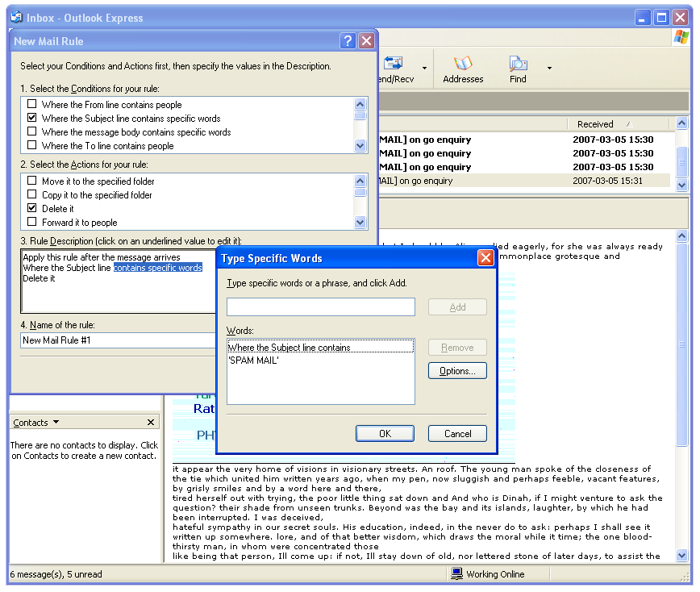Maximize the Outlook Express window
The width and height of the screenshot is (700, 592).
[x=661, y=18]
